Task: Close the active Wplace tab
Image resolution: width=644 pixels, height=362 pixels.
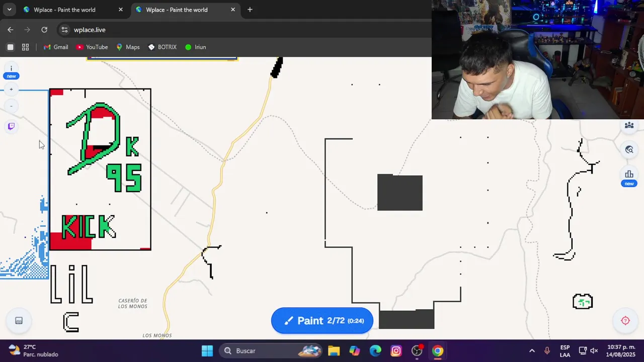Action: click(x=233, y=10)
